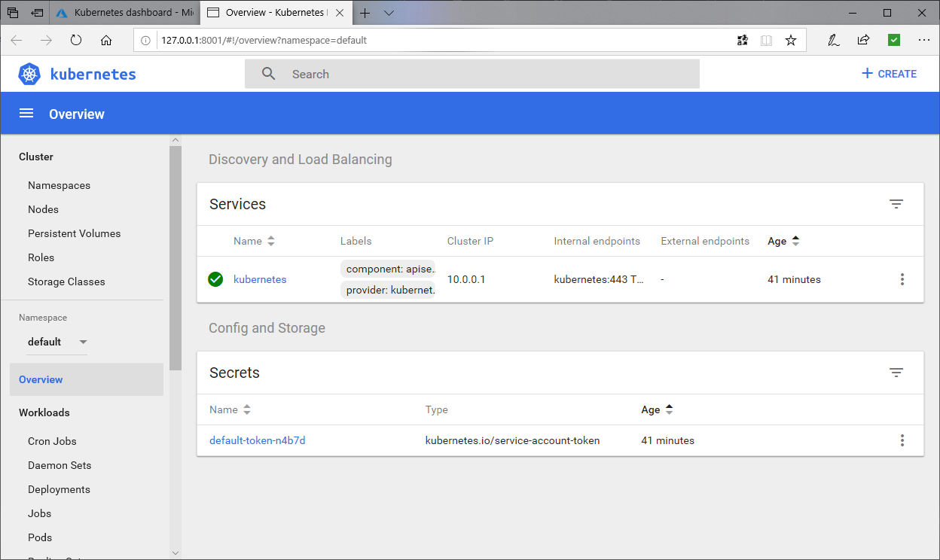Add this page to favorites with the star

tap(791, 40)
